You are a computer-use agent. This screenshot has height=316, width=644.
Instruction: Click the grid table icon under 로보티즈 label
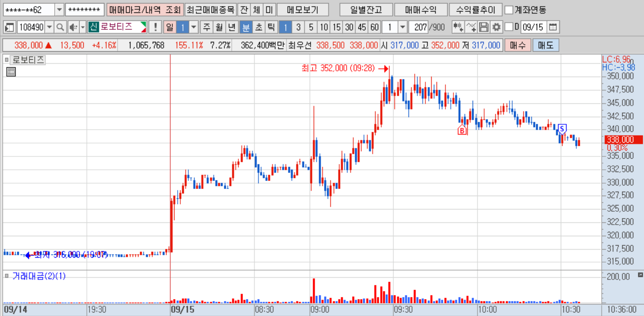[x=11, y=72]
